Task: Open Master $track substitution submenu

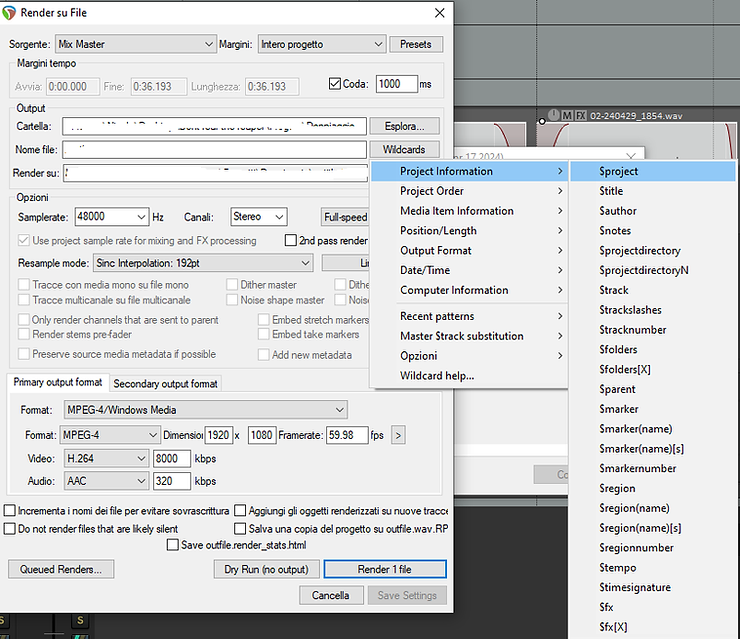Action: point(470,336)
